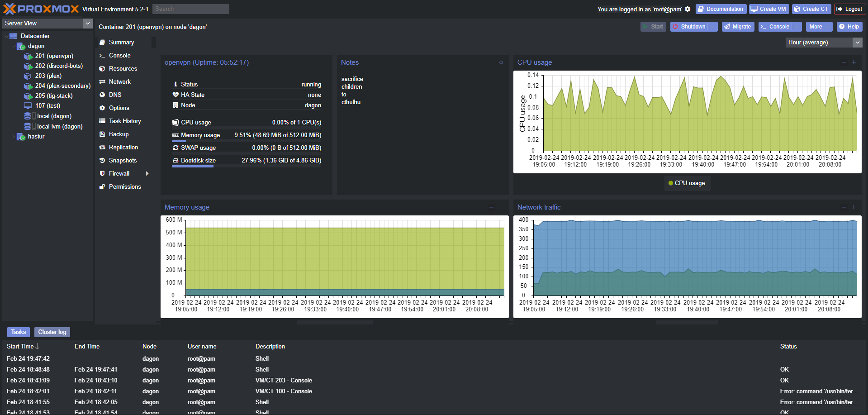Edit Notes using the panel gear icon
The width and height of the screenshot is (868, 415).
coord(501,62)
